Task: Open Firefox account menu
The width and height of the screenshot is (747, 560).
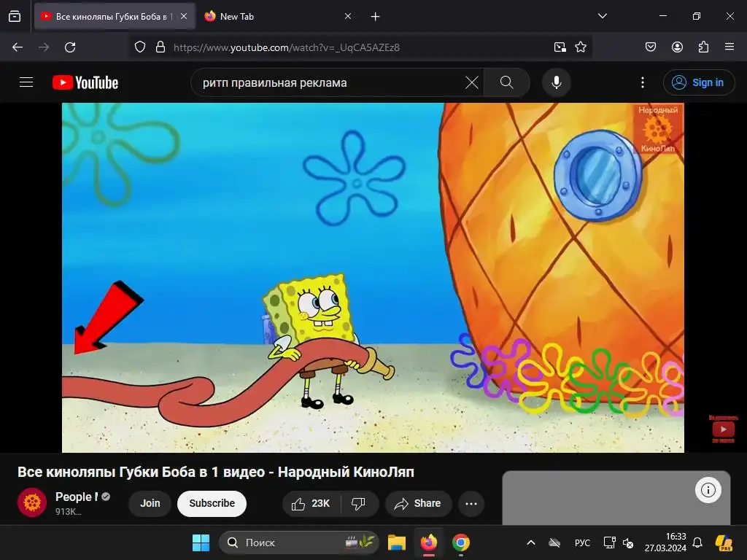Action: pos(677,47)
